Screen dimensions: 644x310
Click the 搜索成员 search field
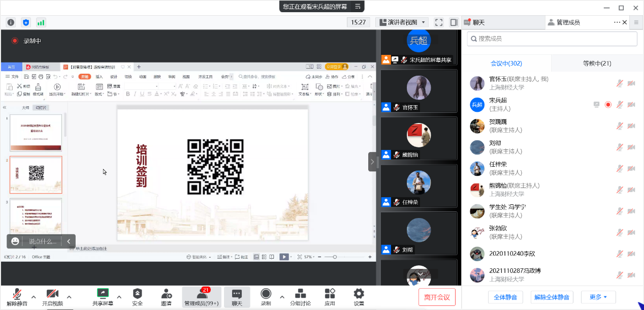tap(552, 39)
